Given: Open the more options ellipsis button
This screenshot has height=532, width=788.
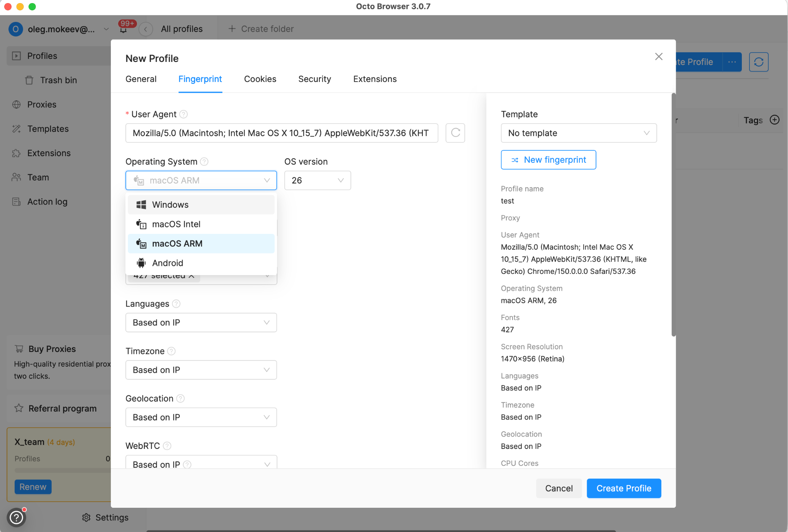Looking at the screenshot, I should pyautogui.click(x=732, y=62).
